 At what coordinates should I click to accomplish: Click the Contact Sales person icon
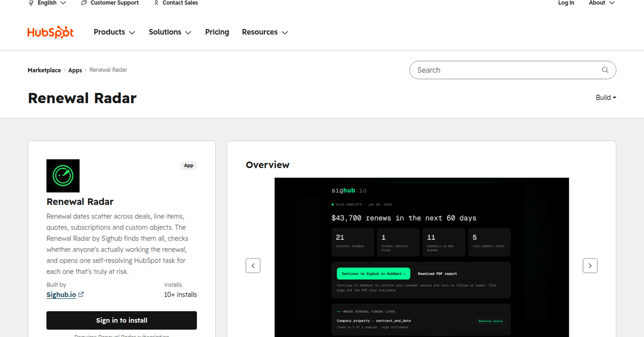[x=156, y=3]
